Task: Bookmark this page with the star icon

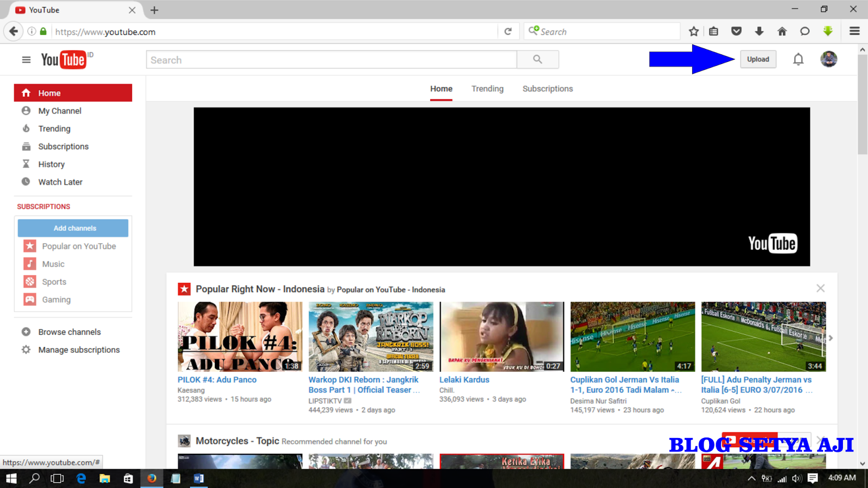Action: tap(694, 31)
